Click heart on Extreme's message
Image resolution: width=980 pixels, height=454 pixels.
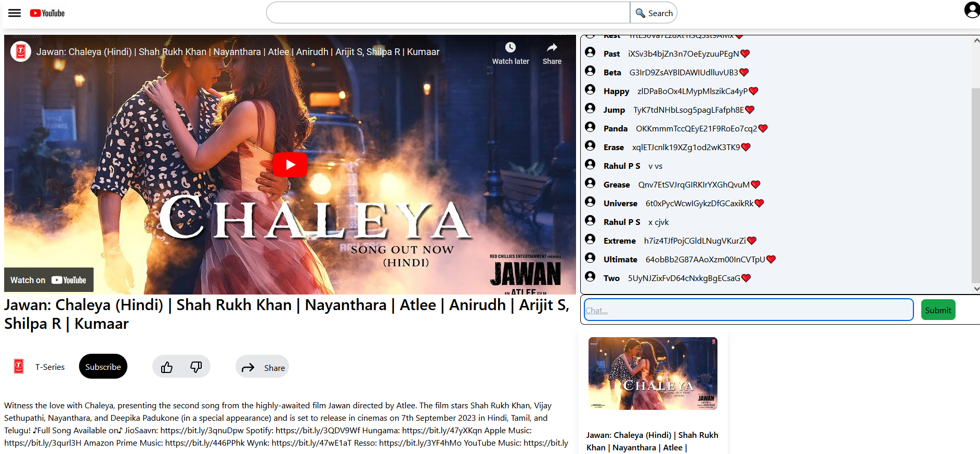pos(752,241)
